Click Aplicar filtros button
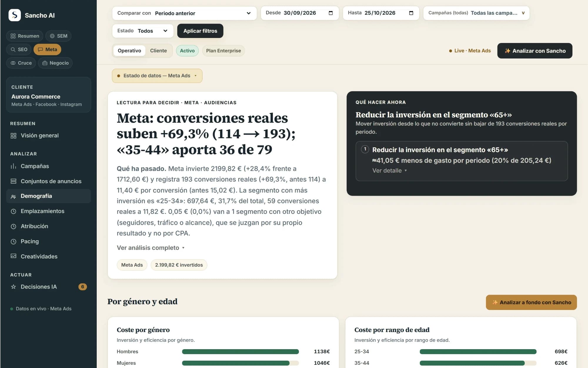The height and width of the screenshot is (368, 588). (200, 31)
